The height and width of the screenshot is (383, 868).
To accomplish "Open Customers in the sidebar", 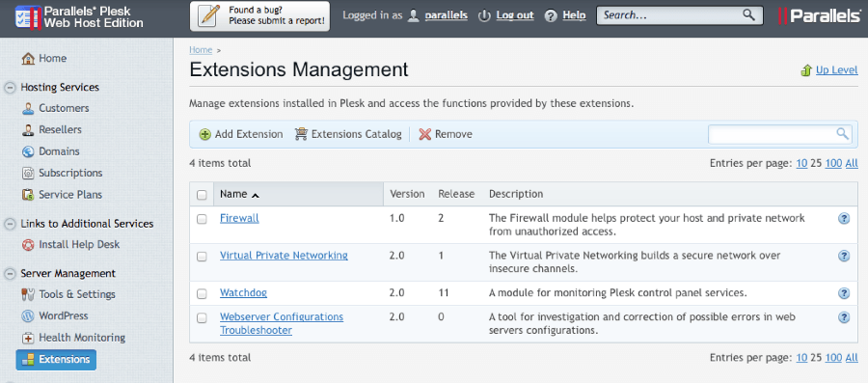I will [64, 108].
